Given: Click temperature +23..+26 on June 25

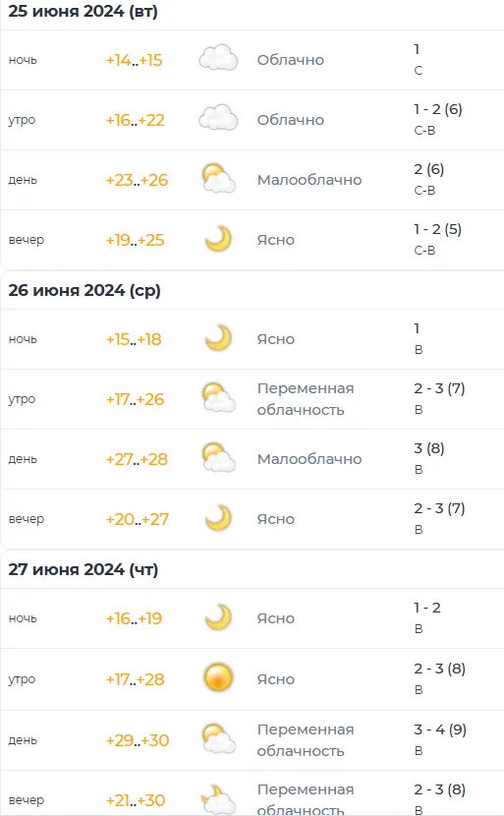Looking at the screenshot, I should tap(137, 180).
